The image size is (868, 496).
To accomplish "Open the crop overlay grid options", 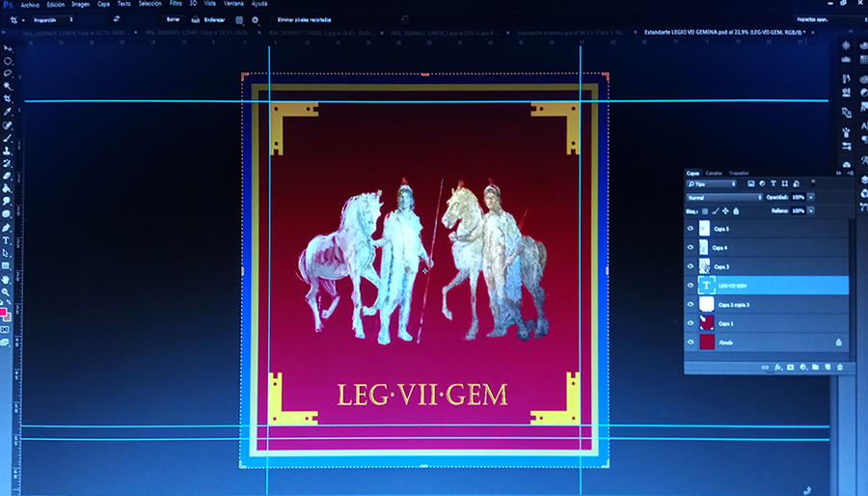I will pyautogui.click(x=238, y=18).
